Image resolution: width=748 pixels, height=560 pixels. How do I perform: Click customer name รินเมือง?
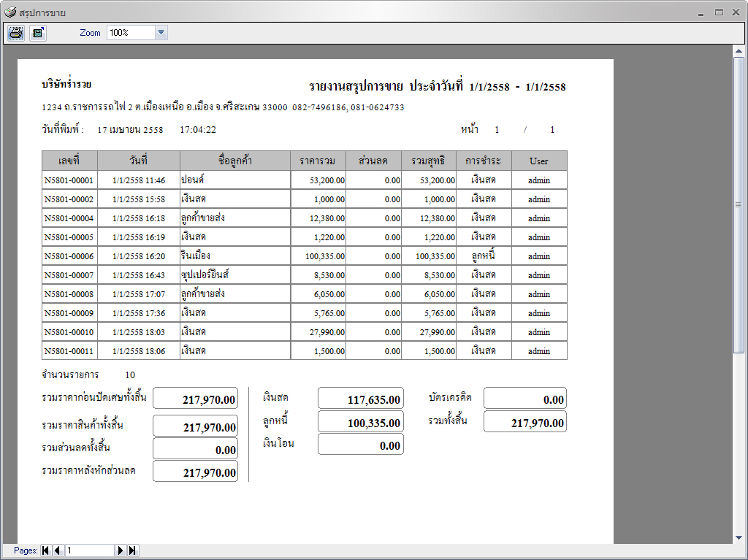(196, 256)
